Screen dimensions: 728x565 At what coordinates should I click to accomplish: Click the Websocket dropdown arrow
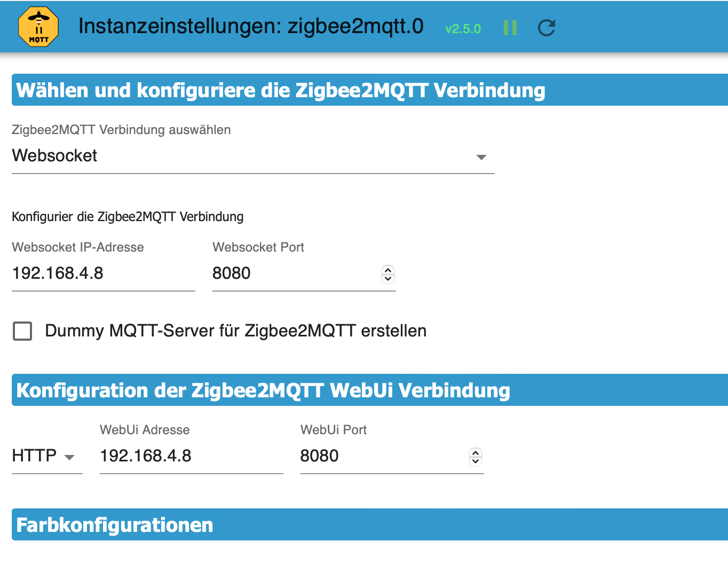(x=481, y=157)
